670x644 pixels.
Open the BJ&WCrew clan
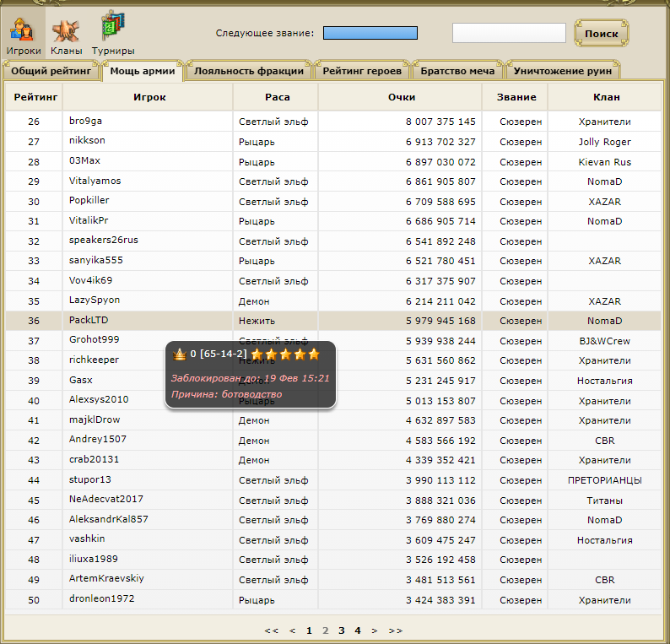coord(605,341)
